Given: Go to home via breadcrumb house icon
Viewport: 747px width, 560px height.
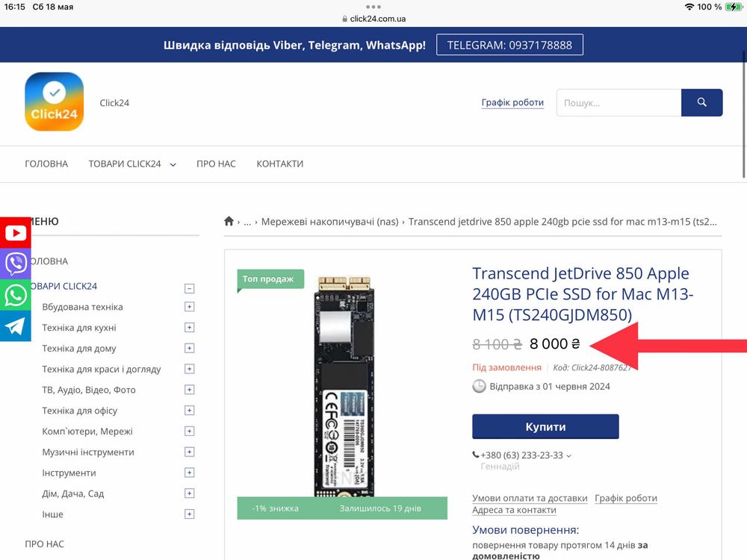Looking at the screenshot, I should (229, 222).
